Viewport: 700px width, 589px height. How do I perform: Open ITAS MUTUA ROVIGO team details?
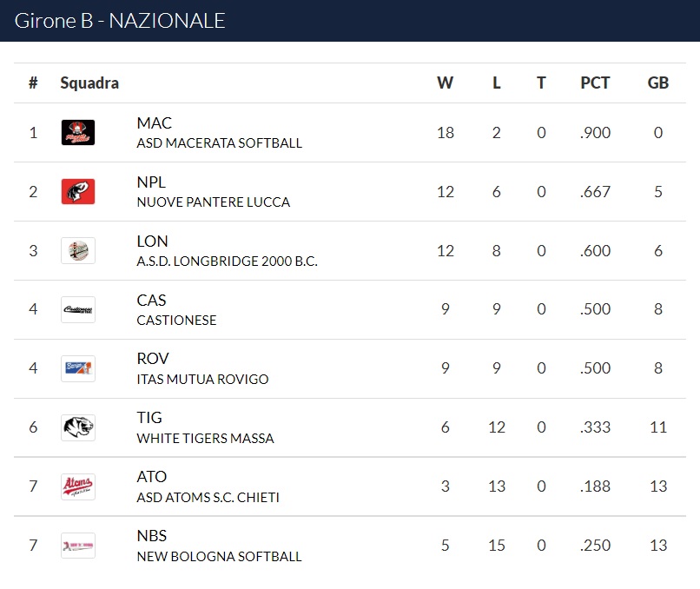coord(202,379)
